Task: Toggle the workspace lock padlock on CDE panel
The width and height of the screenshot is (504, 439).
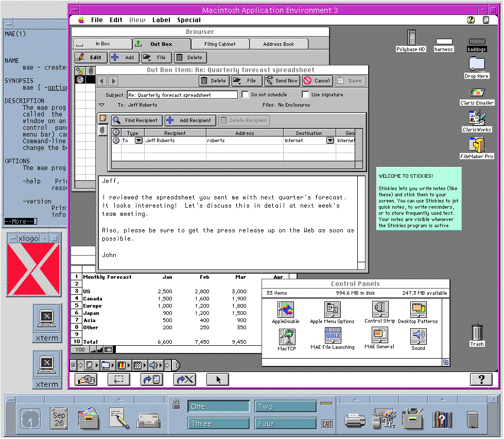Action: [176, 403]
